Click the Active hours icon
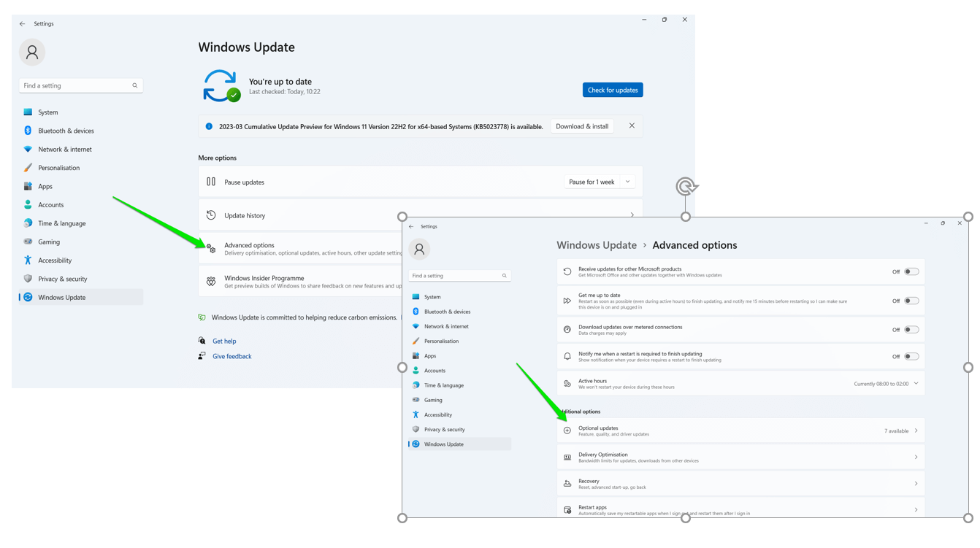980x548 pixels. (x=567, y=384)
